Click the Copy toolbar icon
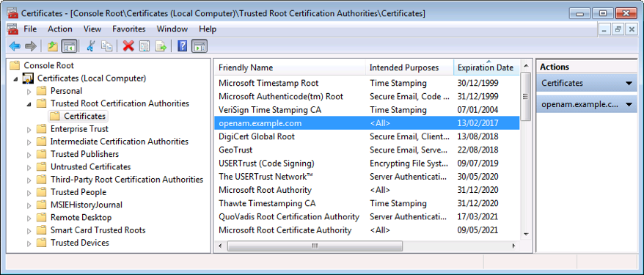This screenshot has height=275, width=644. coord(107,46)
